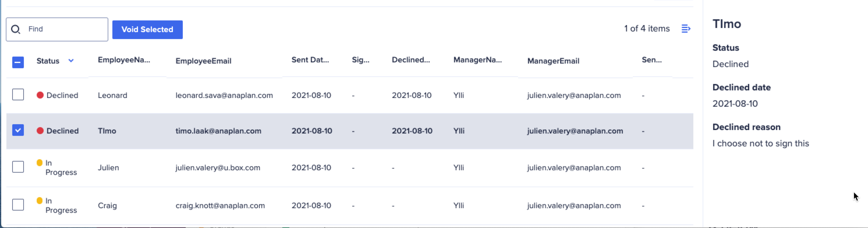Click the search magnifier icon
Viewport: 868px width, 228px height.
[x=15, y=29]
